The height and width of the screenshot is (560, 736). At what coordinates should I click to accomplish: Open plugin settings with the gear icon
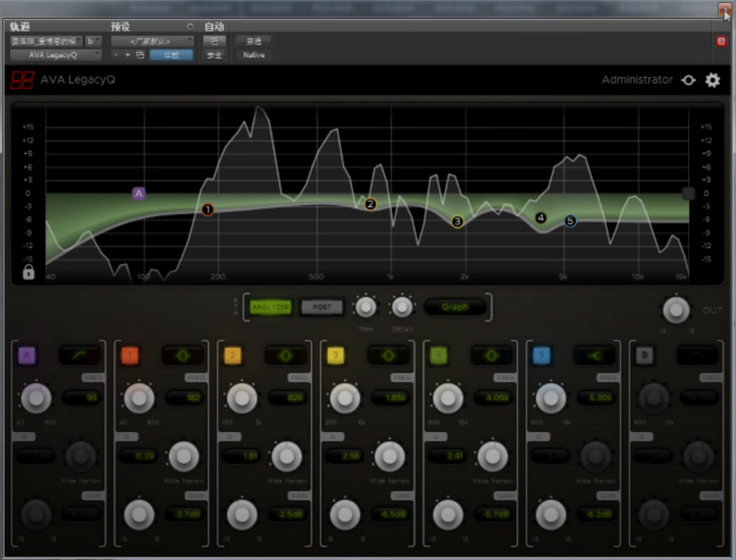tap(712, 80)
